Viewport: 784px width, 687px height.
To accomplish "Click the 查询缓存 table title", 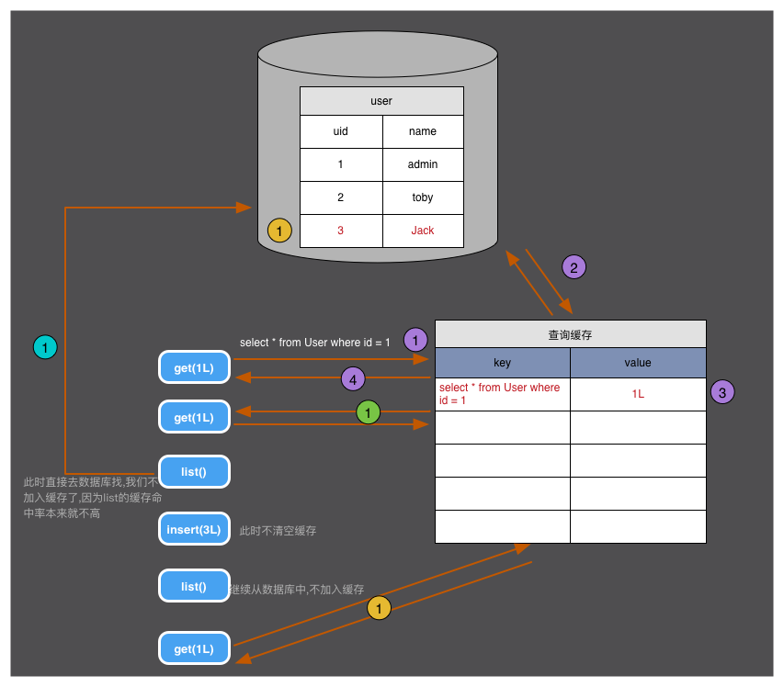I will pyautogui.click(x=571, y=334).
